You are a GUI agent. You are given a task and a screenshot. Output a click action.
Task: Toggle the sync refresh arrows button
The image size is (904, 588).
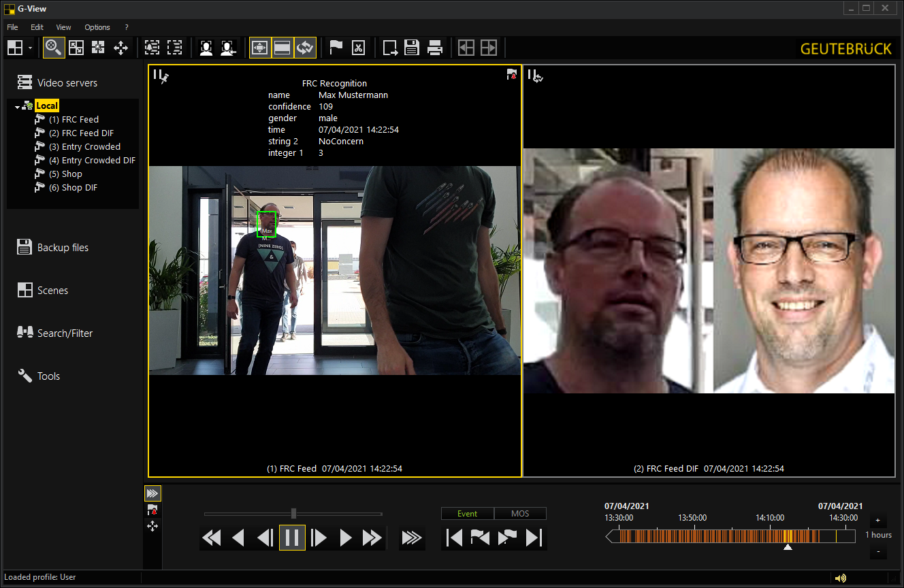(305, 48)
